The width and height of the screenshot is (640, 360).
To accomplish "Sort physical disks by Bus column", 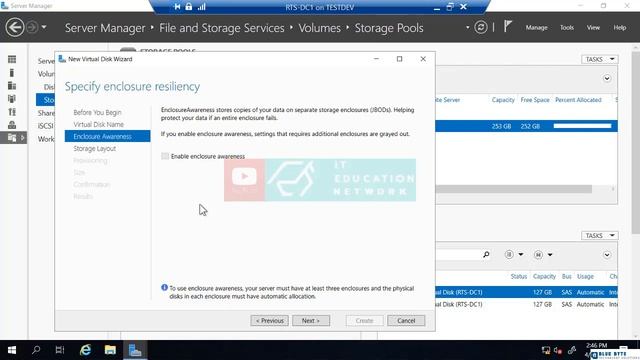I will click(x=567, y=276).
